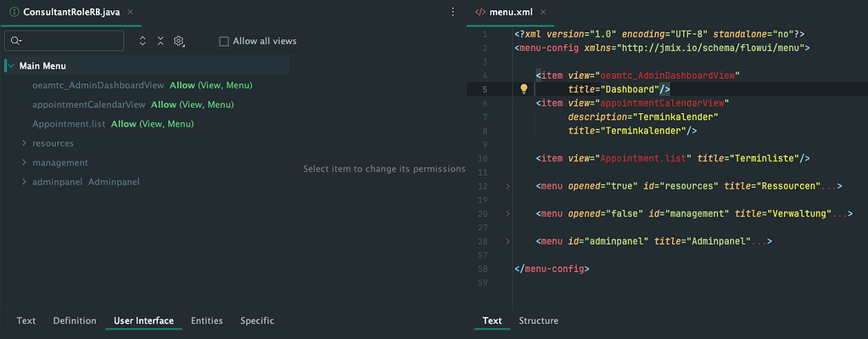Select the management tree row label
This screenshot has height=339, width=868.
[x=60, y=162]
